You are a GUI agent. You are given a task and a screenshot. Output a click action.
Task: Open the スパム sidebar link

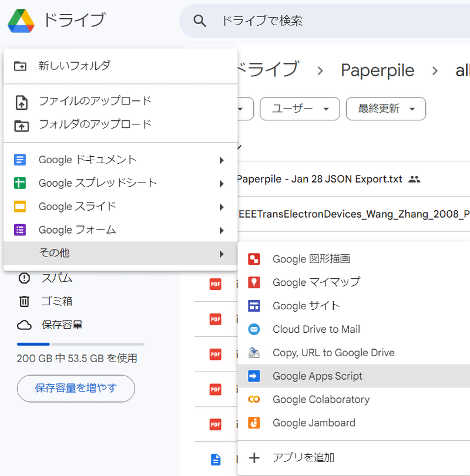pos(57,278)
